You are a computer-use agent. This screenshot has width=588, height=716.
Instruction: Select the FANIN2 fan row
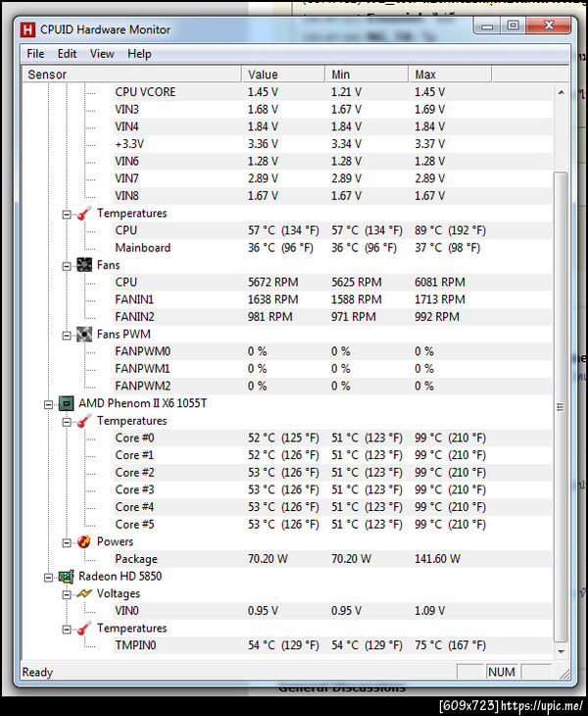tap(332, 317)
